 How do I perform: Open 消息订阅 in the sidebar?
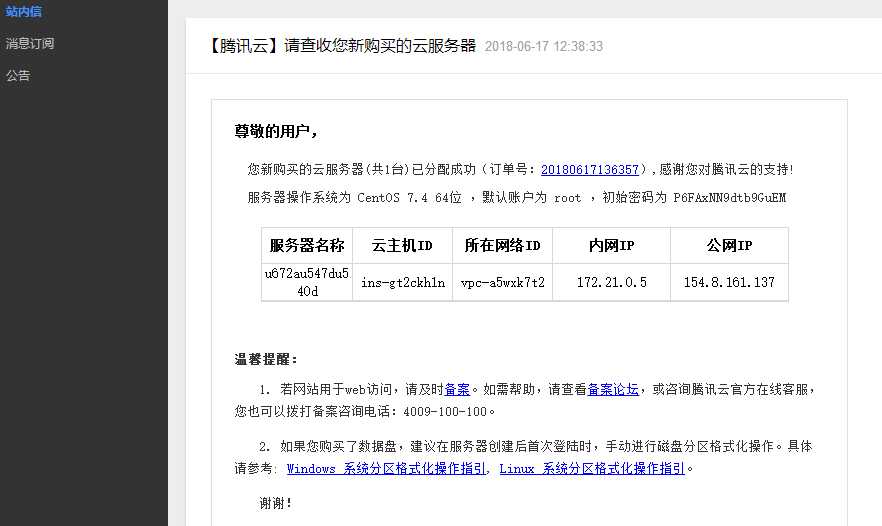tap(30, 43)
